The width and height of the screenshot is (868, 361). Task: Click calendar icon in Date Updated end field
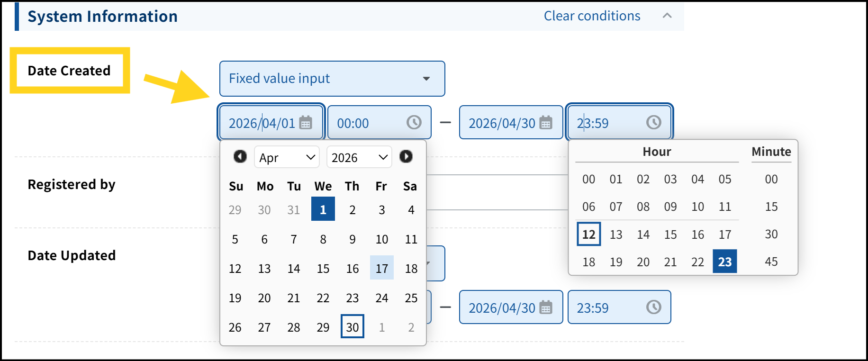pyautogui.click(x=546, y=307)
